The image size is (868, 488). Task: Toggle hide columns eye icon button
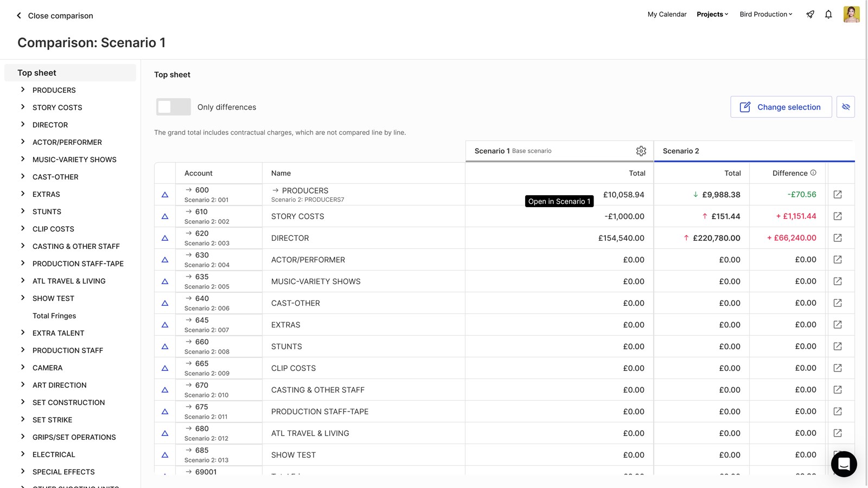pyautogui.click(x=846, y=107)
